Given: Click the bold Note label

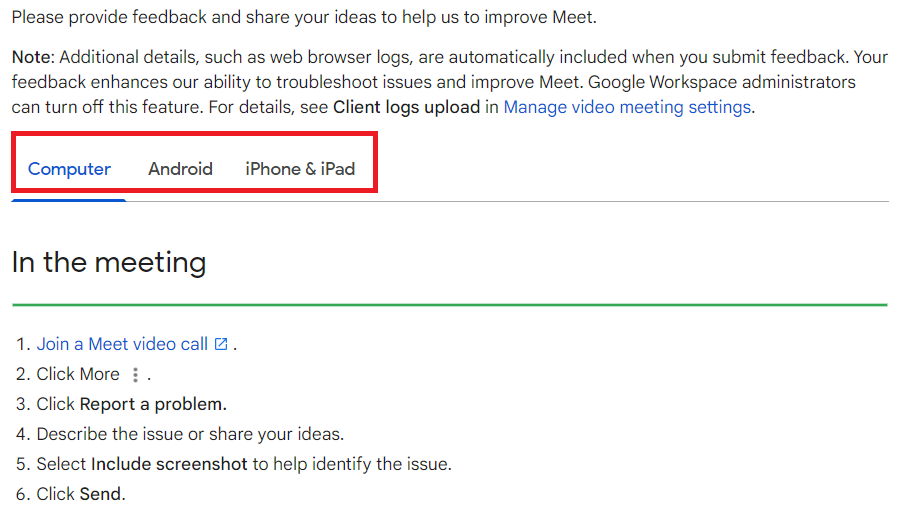Looking at the screenshot, I should (x=33, y=58).
